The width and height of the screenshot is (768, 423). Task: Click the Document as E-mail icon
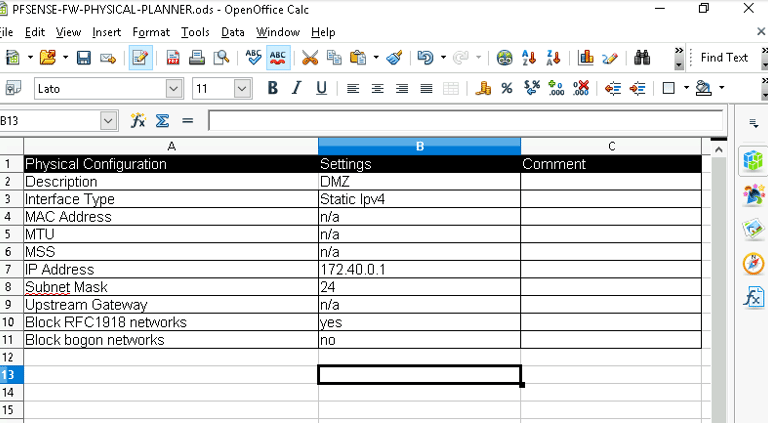coord(108,58)
